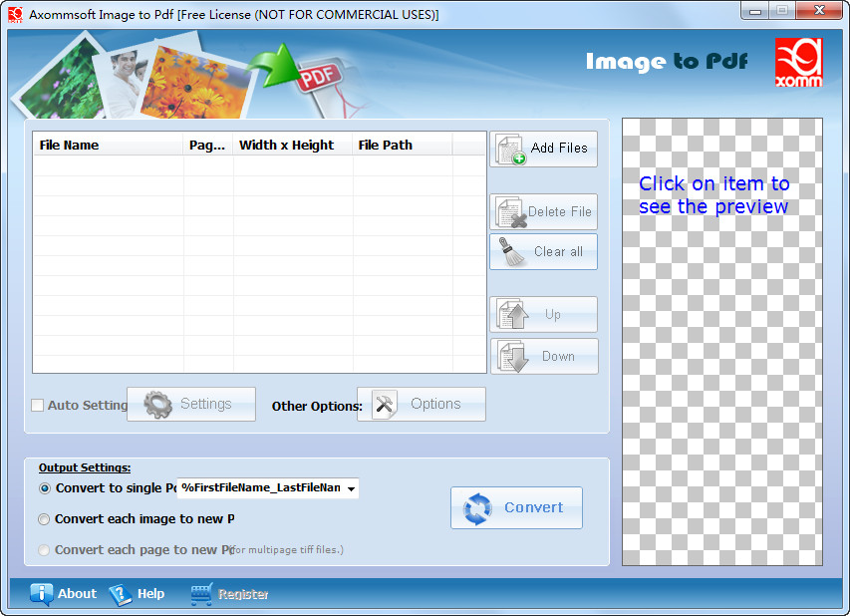Sort by the File Name column header
The image size is (850, 616).
108,145
